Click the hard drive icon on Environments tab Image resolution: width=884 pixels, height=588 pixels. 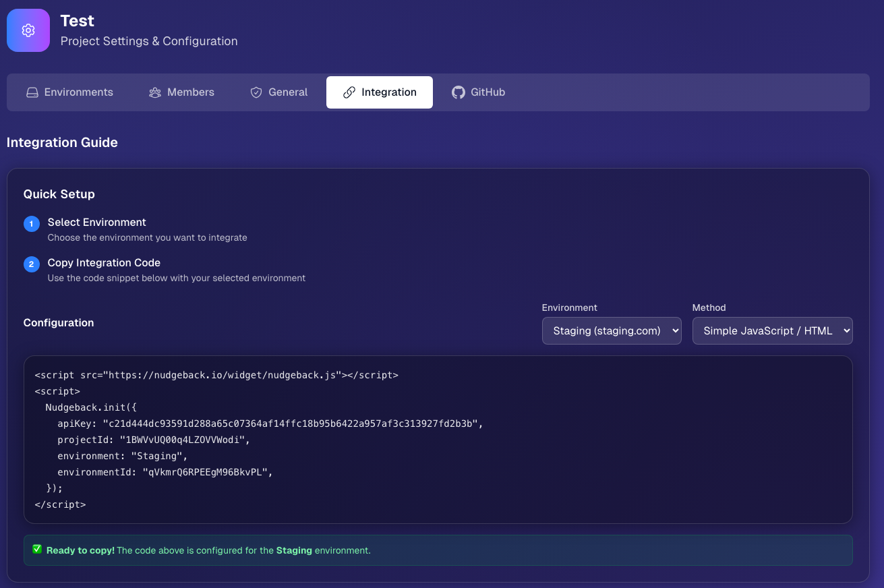[x=32, y=92]
